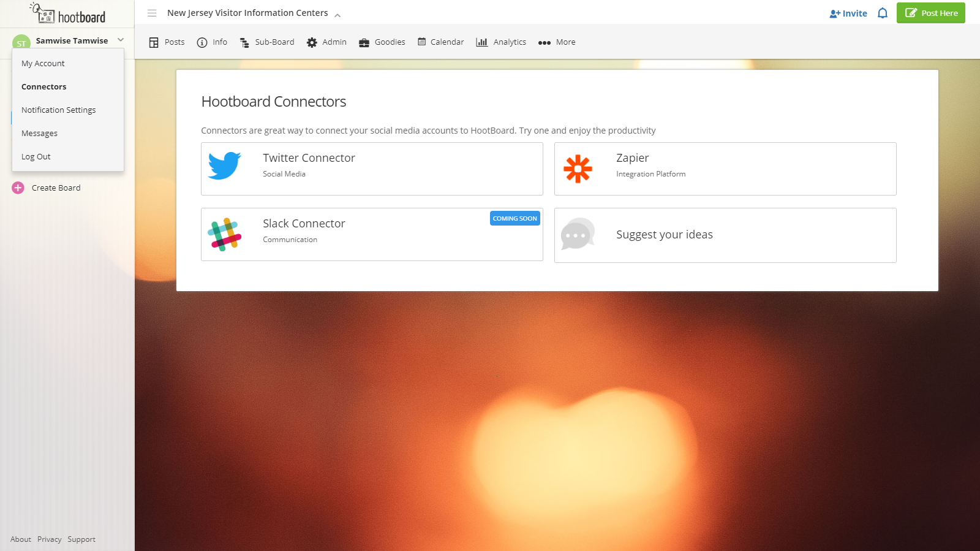Viewport: 980px width, 551px height.
Task: Open the Analytics tab label
Action: tap(510, 42)
